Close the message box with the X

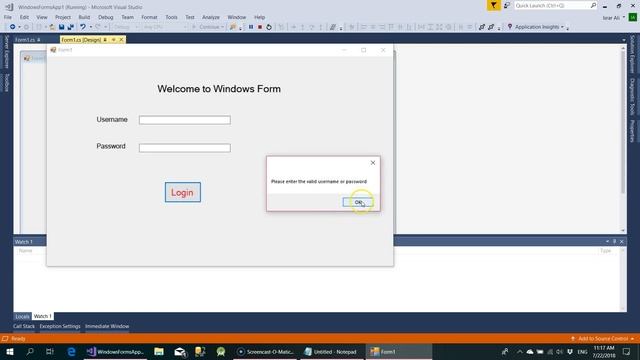tap(373, 162)
